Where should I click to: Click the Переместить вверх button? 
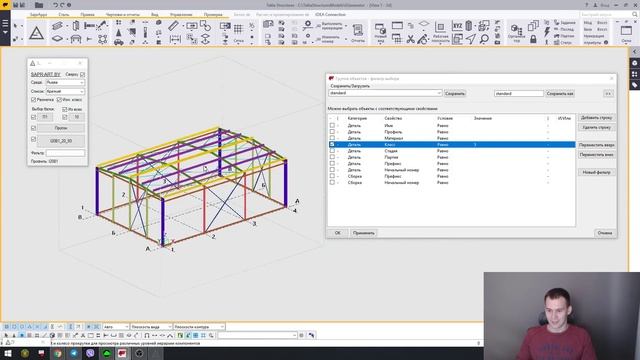tap(596, 145)
